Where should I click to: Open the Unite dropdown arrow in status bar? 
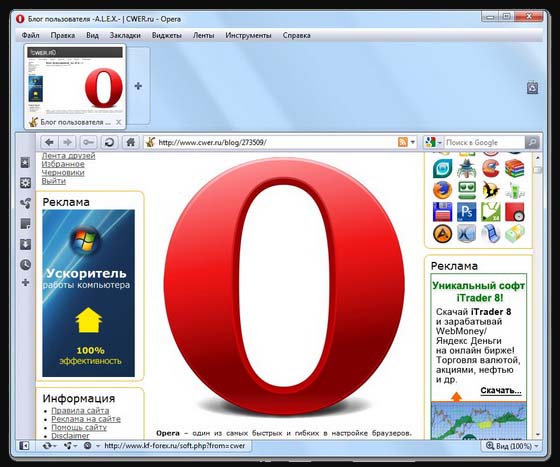[75, 446]
